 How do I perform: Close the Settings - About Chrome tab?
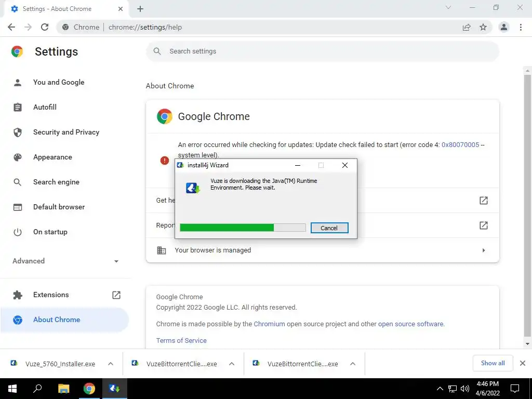(x=121, y=9)
